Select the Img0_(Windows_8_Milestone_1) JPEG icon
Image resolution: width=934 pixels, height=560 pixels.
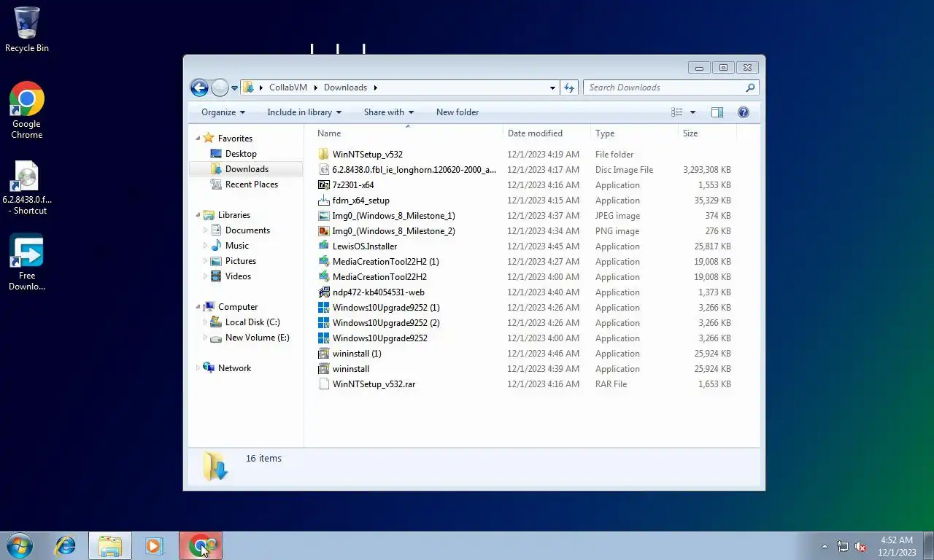click(324, 216)
